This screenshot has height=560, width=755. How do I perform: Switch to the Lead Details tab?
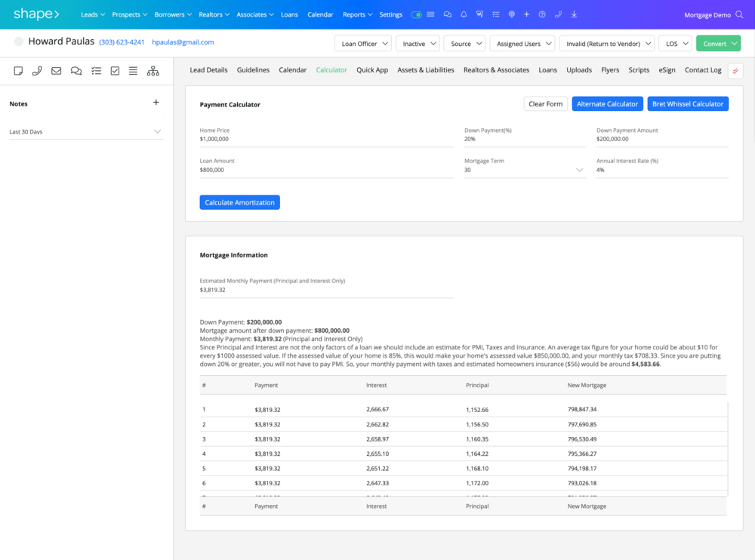[x=208, y=70]
